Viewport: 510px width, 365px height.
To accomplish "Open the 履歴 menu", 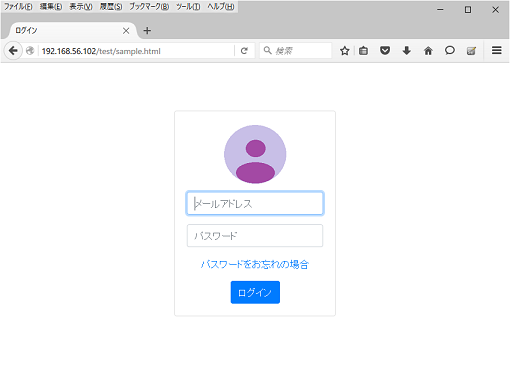I will [x=111, y=6].
